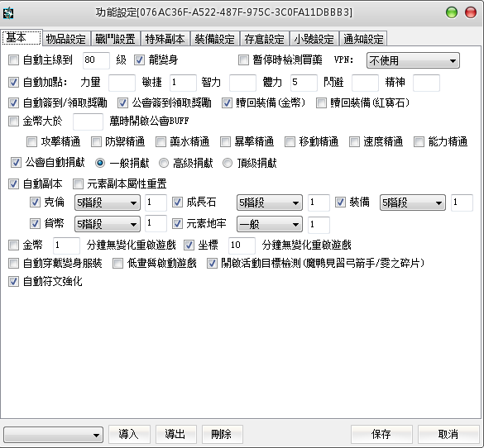Image resolution: width=484 pixels, height=448 pixels.
Task: Expand the bottom-left profile combo box
Action: tap(54, 435)
